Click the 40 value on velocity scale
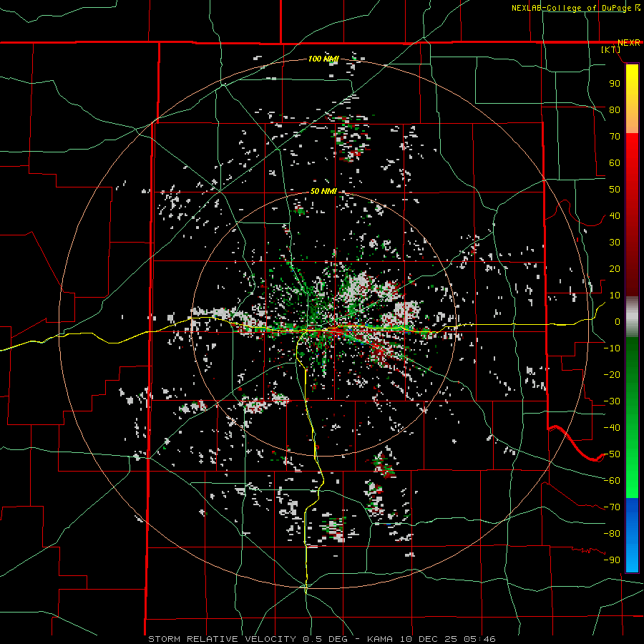The image size is (644, 644). 615,216
